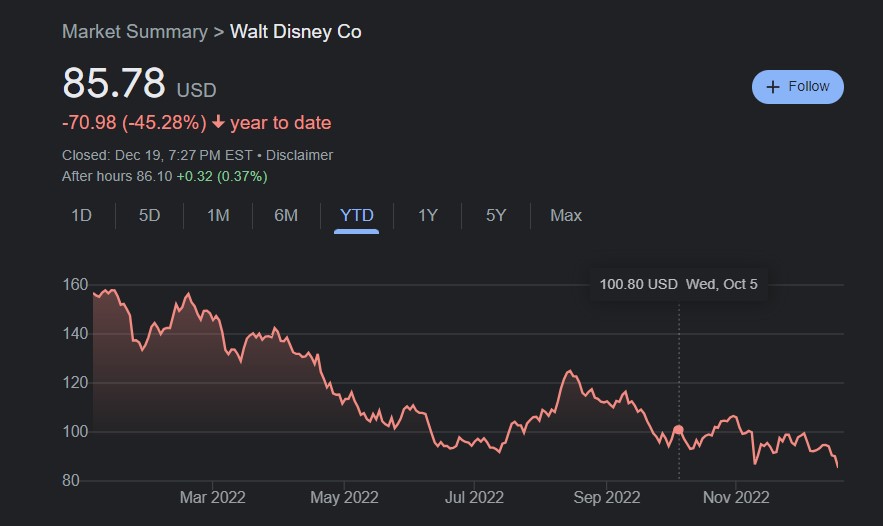
Task: Click the 85.78 price value
Action: 114,84
